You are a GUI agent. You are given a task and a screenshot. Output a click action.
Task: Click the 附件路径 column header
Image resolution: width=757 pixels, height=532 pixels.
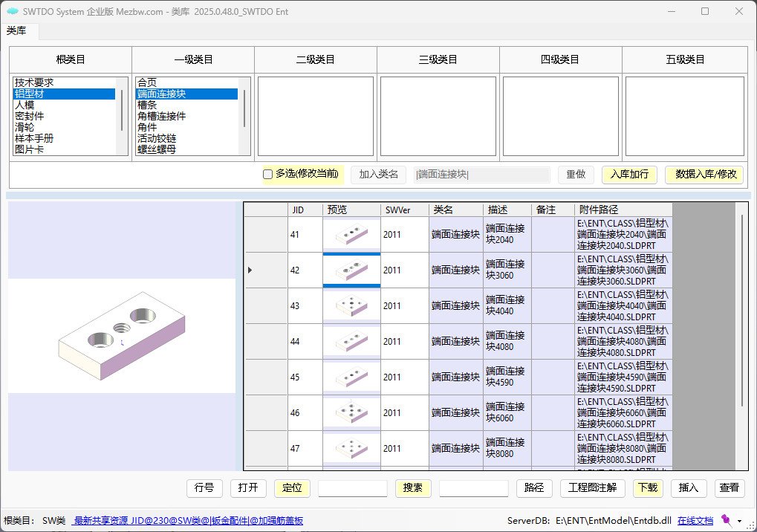coord(599,210)
